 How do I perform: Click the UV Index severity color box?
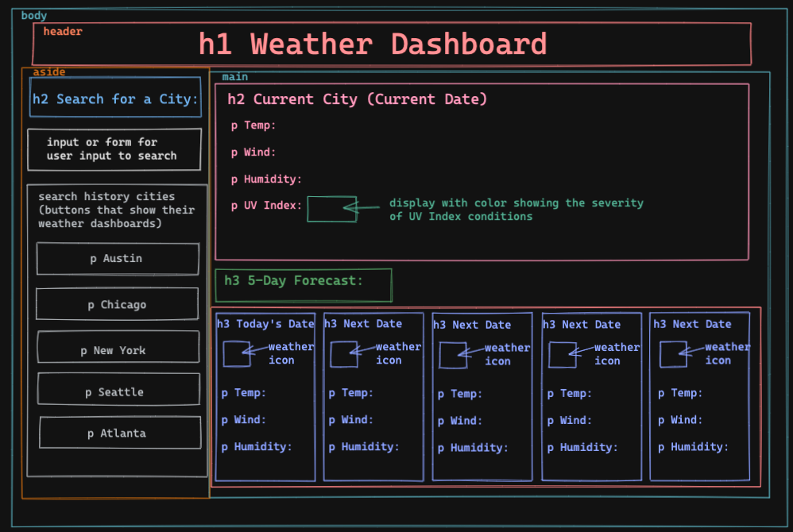coord(332,209)
